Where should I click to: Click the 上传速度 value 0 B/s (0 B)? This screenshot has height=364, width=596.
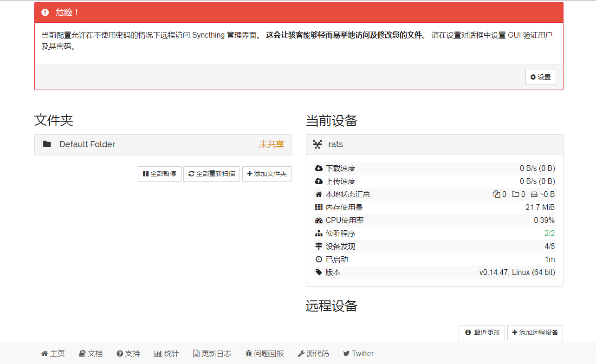[x=538, y=181]
